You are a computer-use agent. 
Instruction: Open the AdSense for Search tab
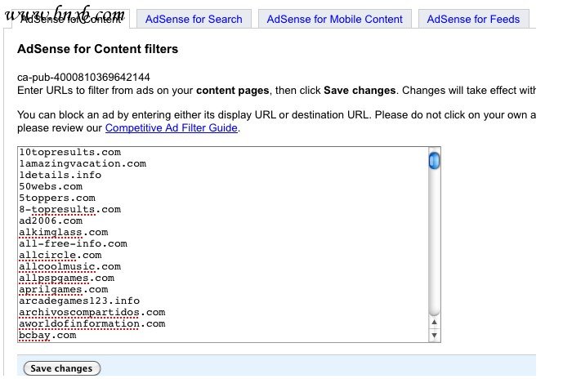pyautogui.click(x=194, y=19)
